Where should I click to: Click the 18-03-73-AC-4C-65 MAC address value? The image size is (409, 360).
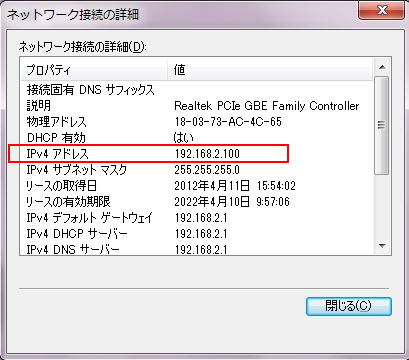(x=228, y=122)
